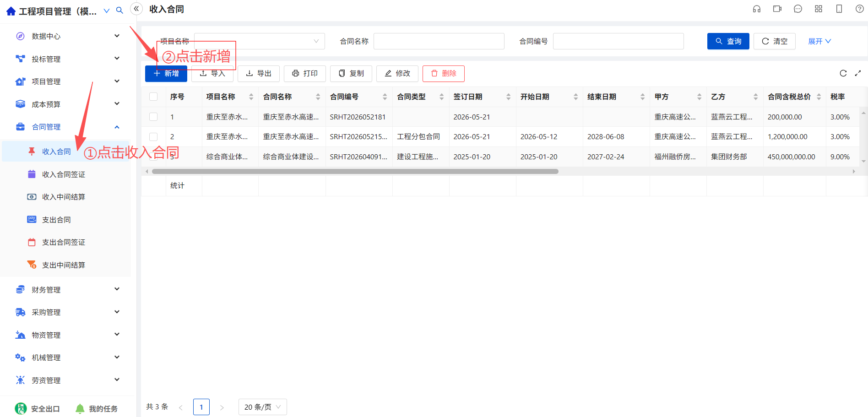Click the 导出 export button

259,73
